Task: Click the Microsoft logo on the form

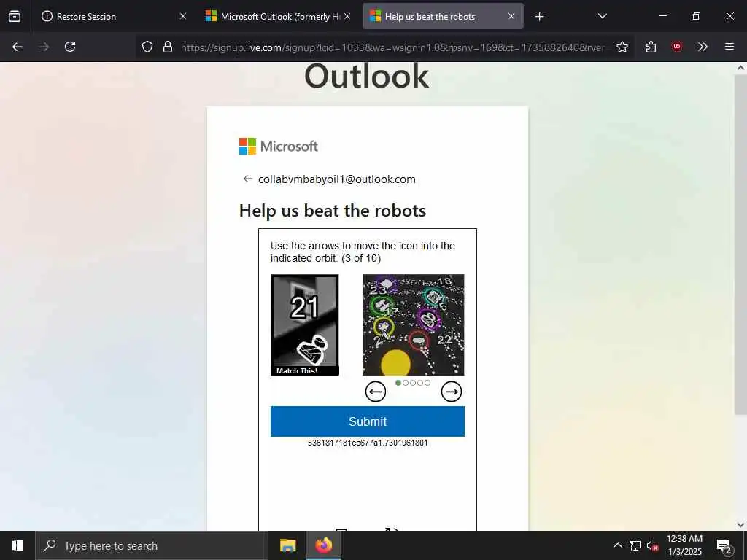Action: (x=278, y=146)
